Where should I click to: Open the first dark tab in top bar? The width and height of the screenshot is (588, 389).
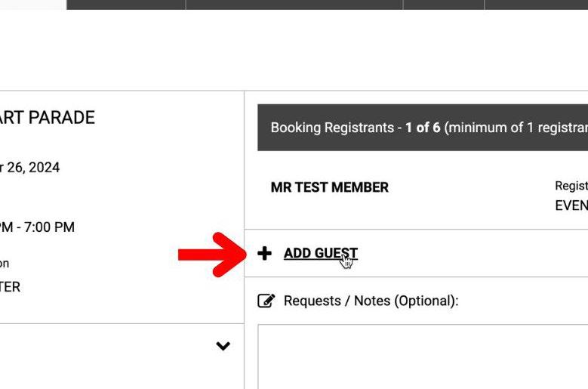tap(126, 4)
